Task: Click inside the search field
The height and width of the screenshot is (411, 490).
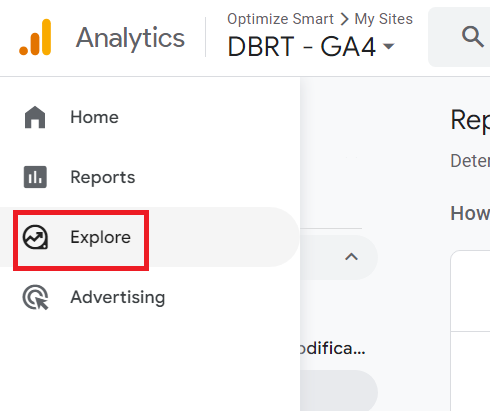Action: click(x=459, y=37)
